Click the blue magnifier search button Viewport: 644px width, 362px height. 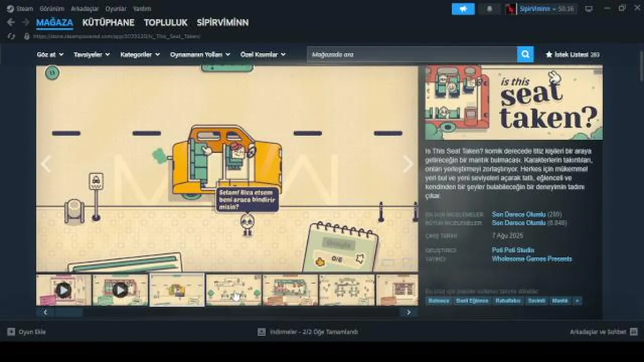(x=525, y=54)
